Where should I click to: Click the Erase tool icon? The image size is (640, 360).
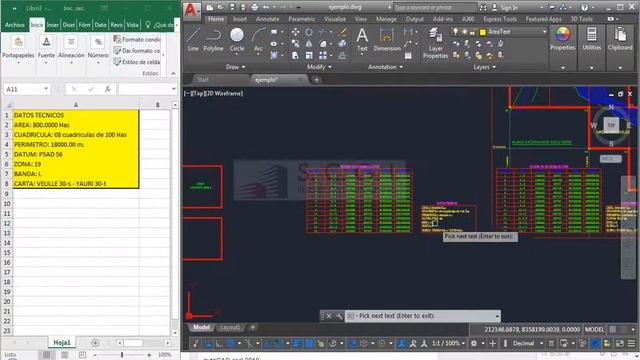pos(343,32)
